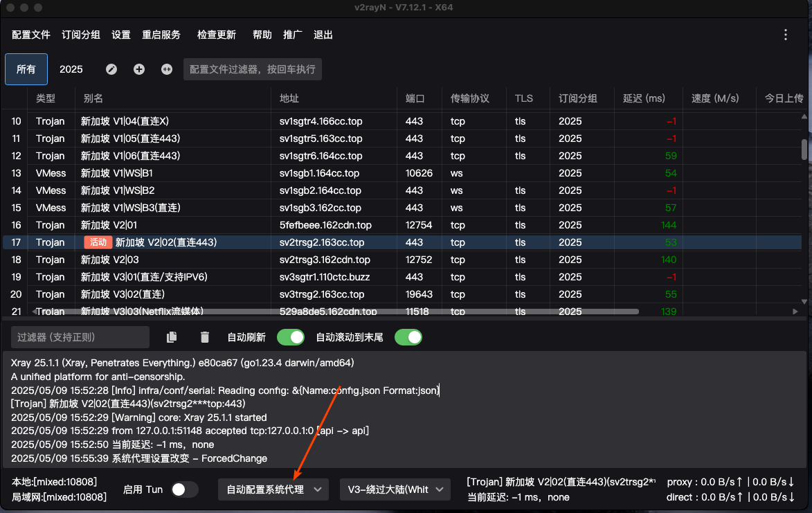Select server row 新加坡 V3|01(直连/支持IPV6)
This screenshot has height=513, width=812.
(402, 277)
